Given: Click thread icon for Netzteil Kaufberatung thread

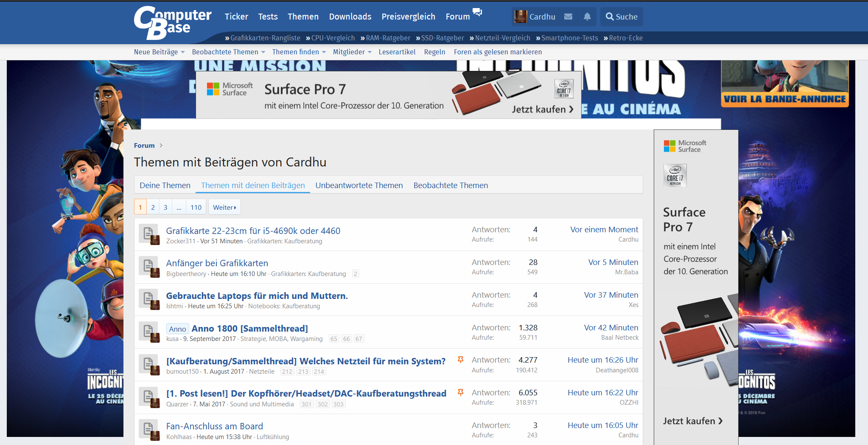Looking at the screenshot, I should click(x=148, y=364).
